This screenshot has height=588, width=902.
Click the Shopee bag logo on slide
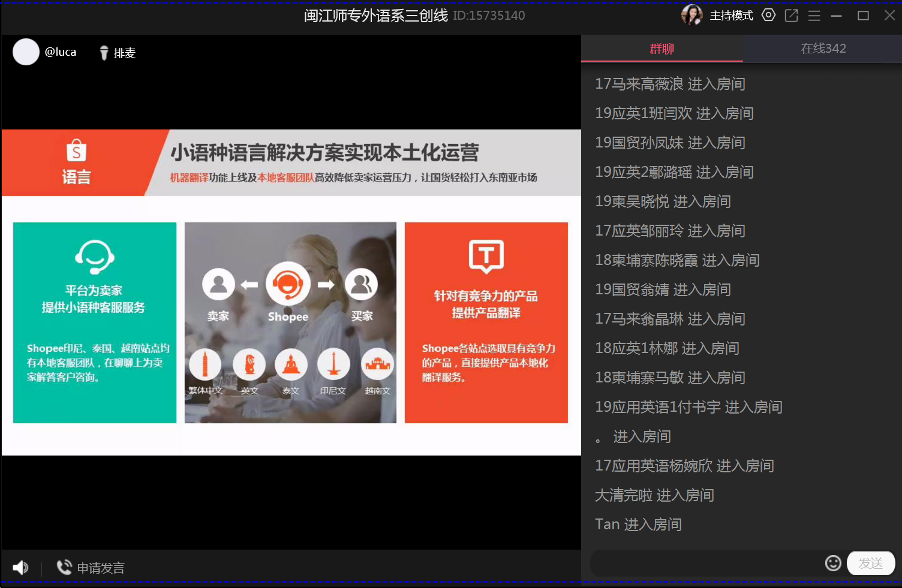click(76, 150)
